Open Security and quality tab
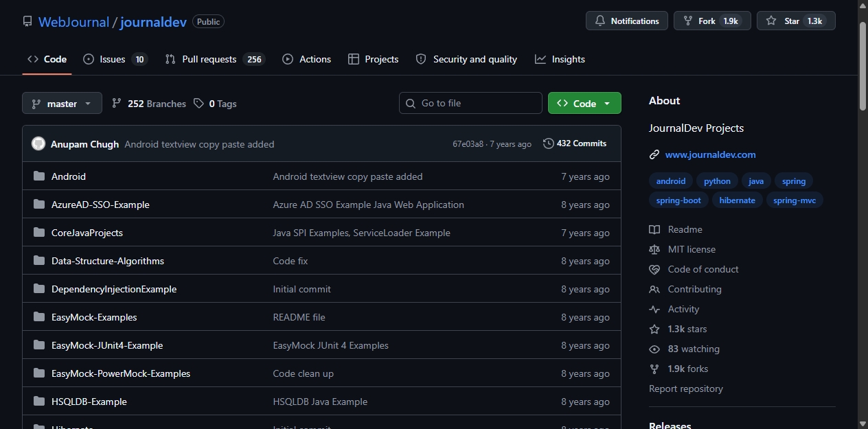The width and height of the screenshot is (868, 429). 466,59
